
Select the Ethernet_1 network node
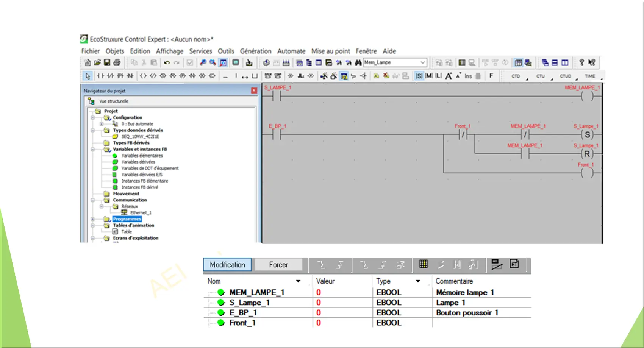[141, 213]
